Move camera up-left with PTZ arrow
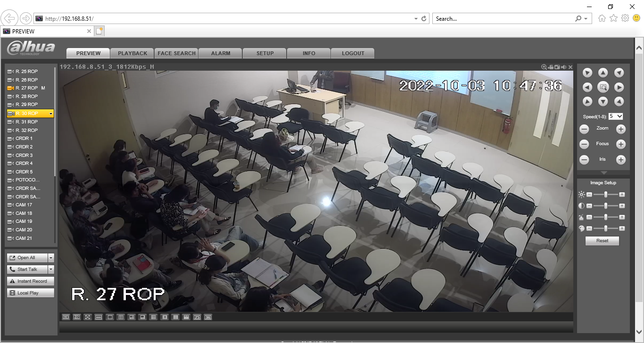 click(x=587, y=73)
